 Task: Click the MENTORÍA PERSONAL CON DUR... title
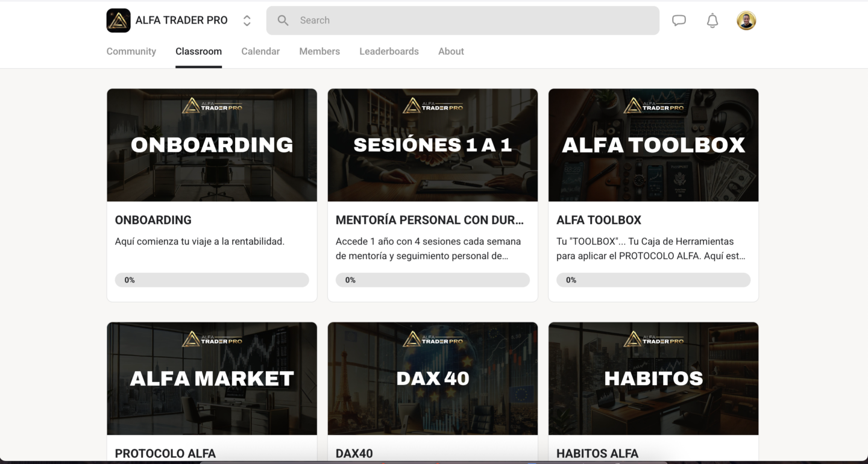(x=430, y=220)
